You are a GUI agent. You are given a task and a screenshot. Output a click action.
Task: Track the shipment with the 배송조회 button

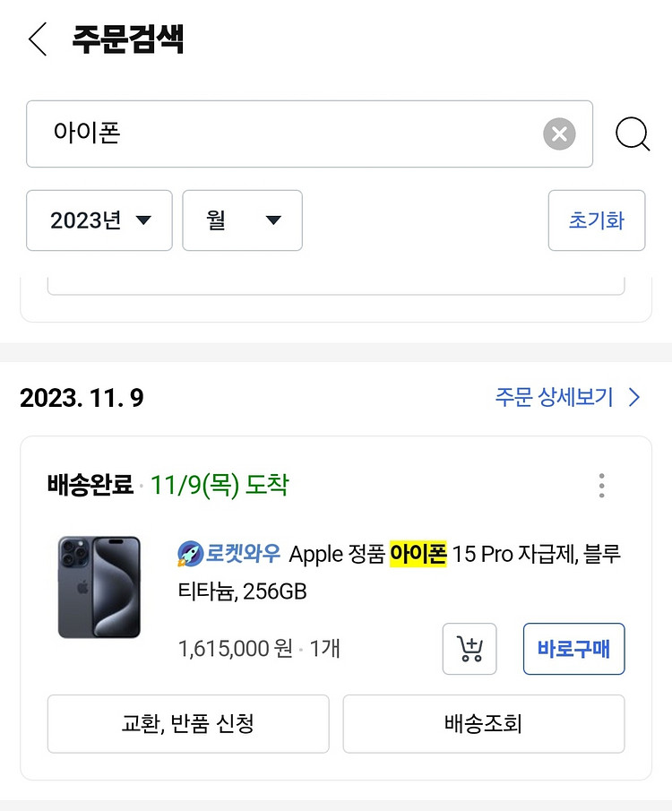[484, 723]
